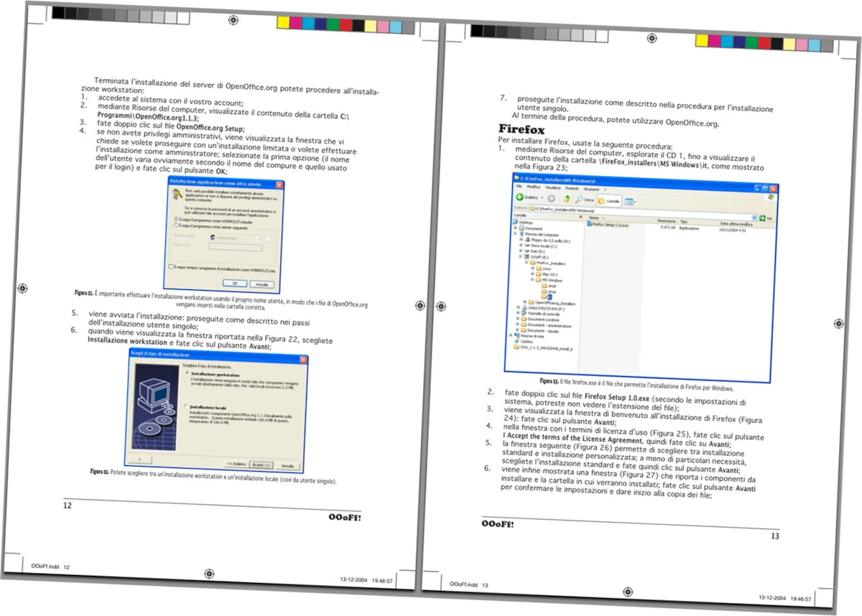Viewport: 862px width, 616px height.
Task: Toggle the Cartelle folders pane button
Action: click(x=609, y=201)
